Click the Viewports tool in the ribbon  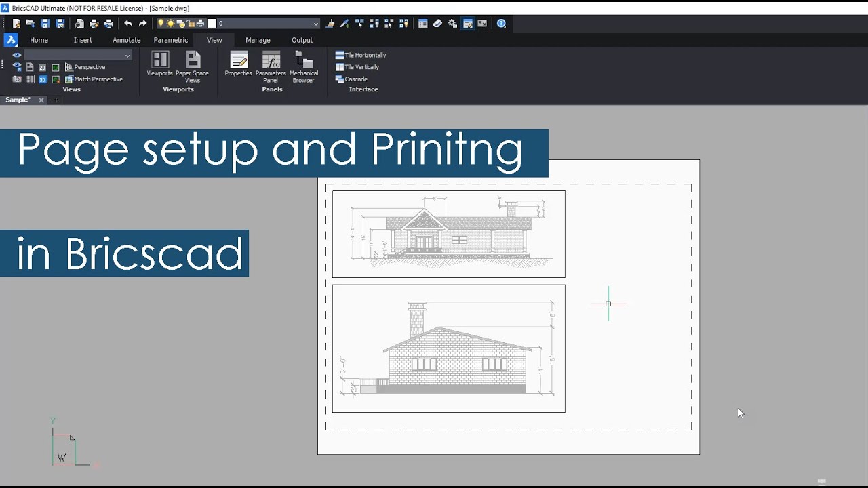point(159,59)
